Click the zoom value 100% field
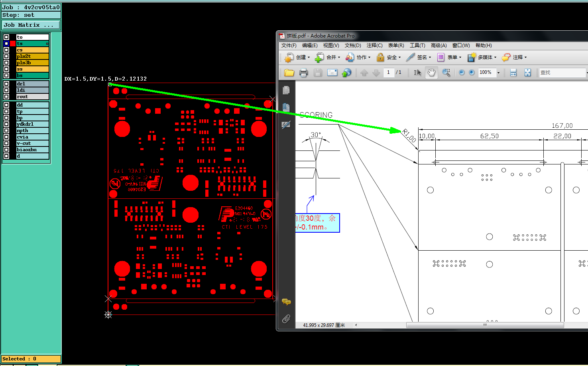This screenshot has width=588, height=366. point(487,73)
